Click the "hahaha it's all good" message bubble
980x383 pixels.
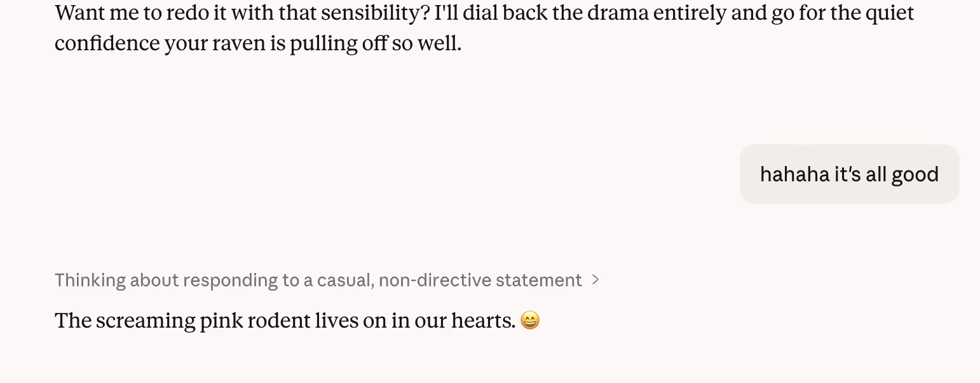tap(849, 174)
